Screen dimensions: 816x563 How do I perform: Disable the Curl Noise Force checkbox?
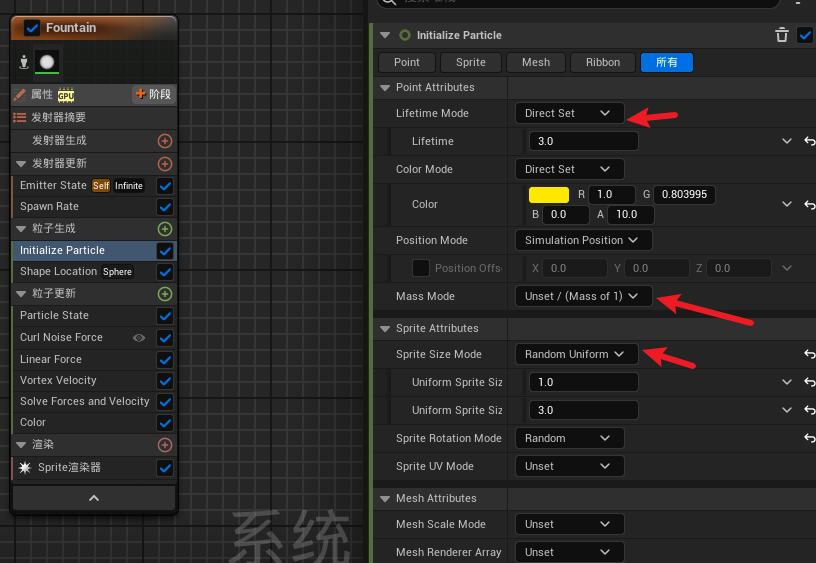tap(165, 338)
